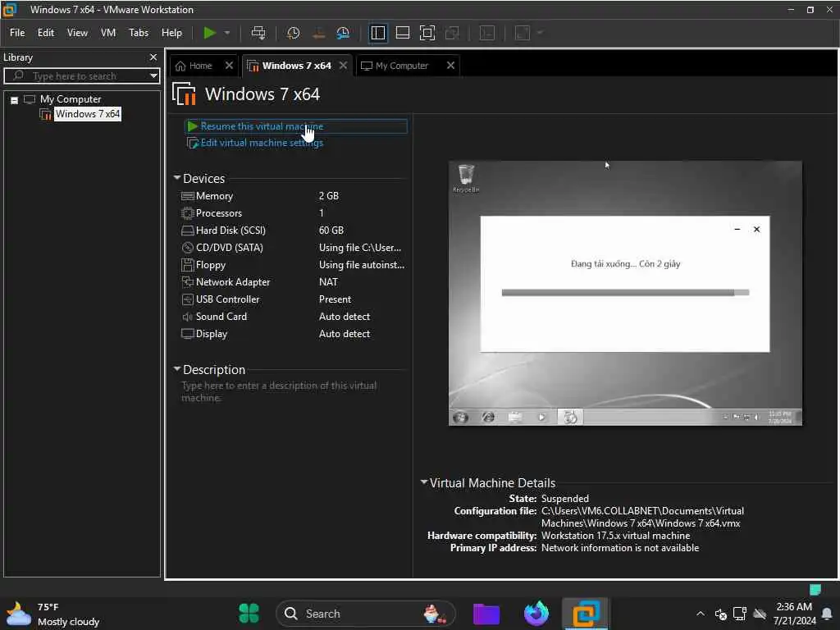Click the Hard Disk (SCSI) icon

point(188,231)
